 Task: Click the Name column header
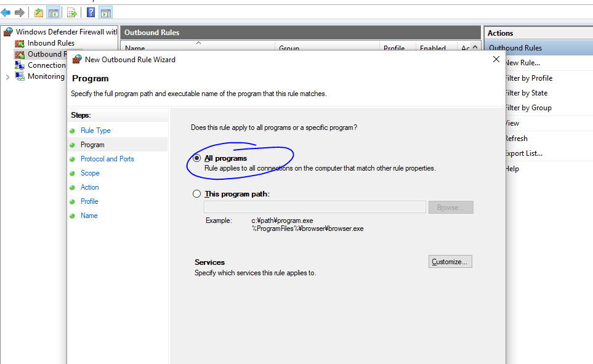(x=198, y=47)
